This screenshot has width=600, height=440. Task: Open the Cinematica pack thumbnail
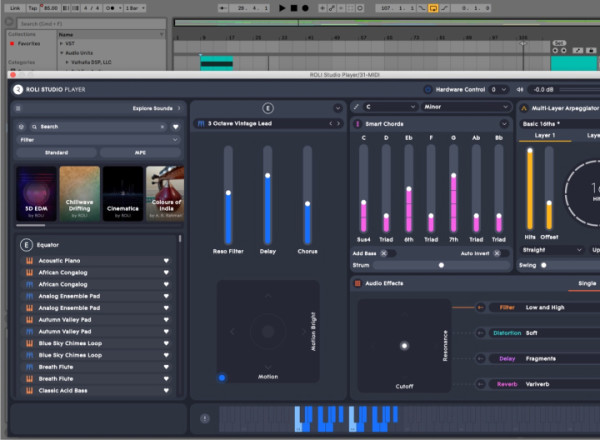pos(123,194)
